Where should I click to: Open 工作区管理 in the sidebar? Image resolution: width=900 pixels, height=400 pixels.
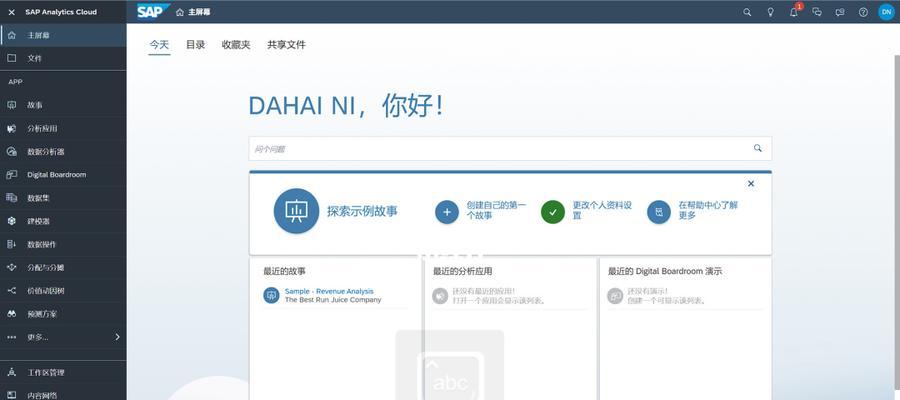[63, 372]
